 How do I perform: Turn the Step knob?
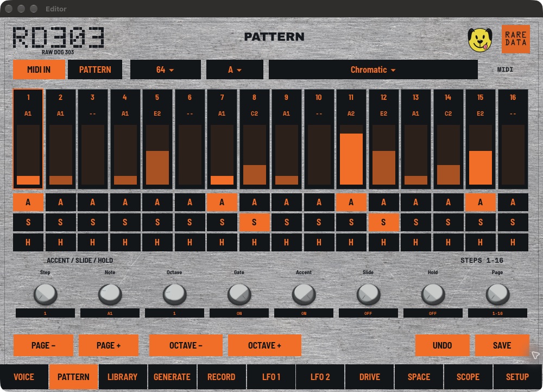[x=46, y=294]
